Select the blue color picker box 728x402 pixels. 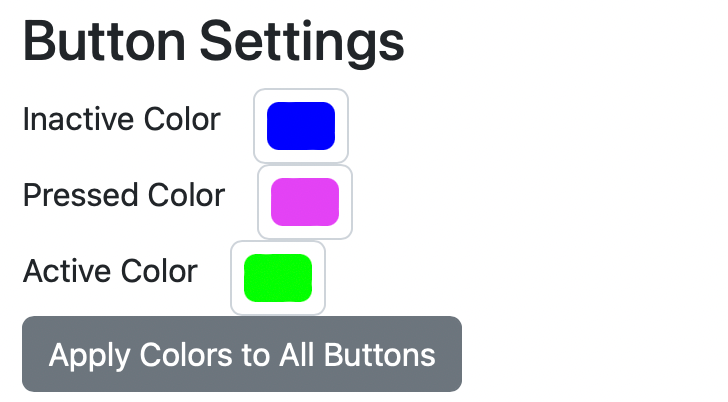300,126
